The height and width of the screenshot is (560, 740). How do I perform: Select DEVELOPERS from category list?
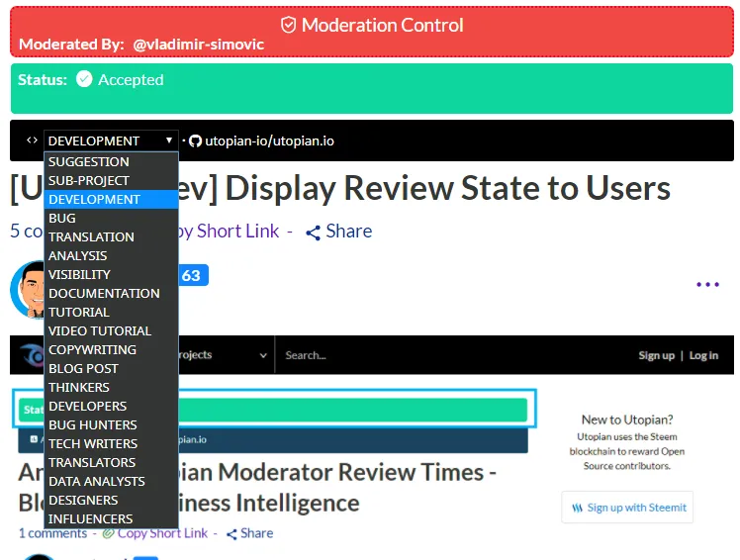tap(111, 406)
